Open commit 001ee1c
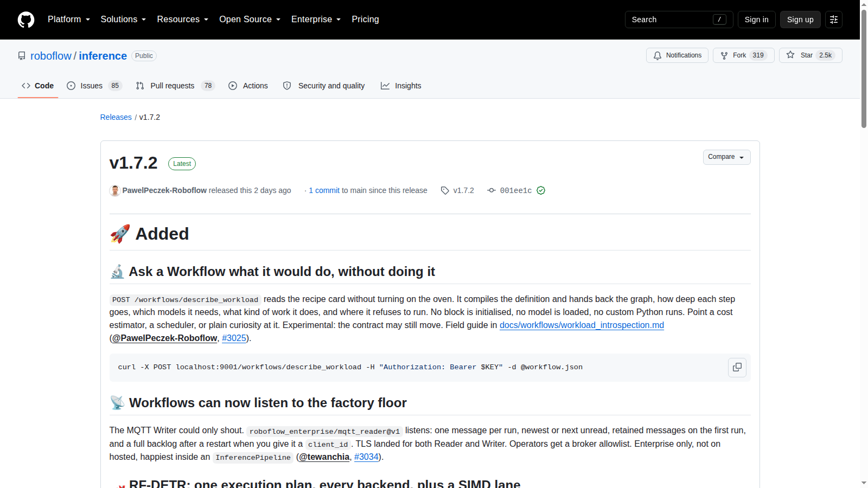 (x=515, y=190)
